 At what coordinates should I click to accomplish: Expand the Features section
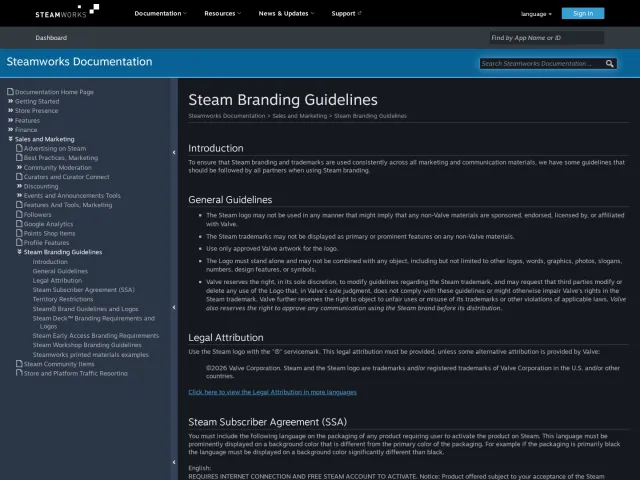(x=11, y=120)
